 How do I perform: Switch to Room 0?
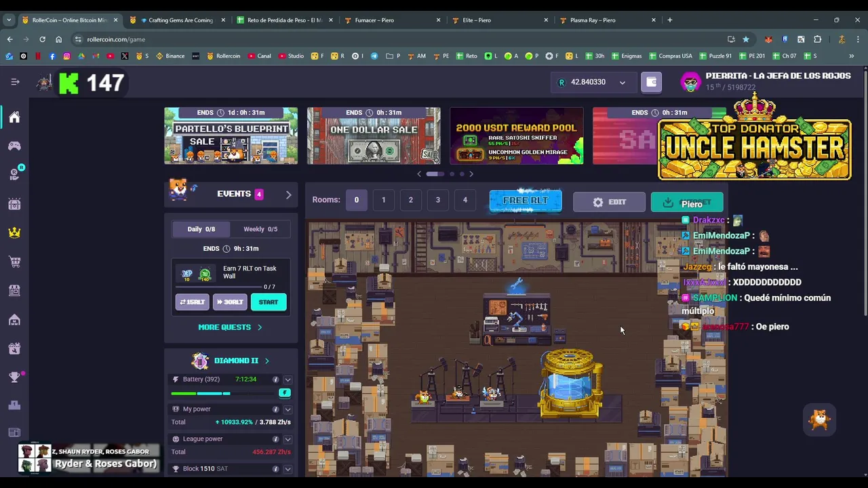(357, 200)
